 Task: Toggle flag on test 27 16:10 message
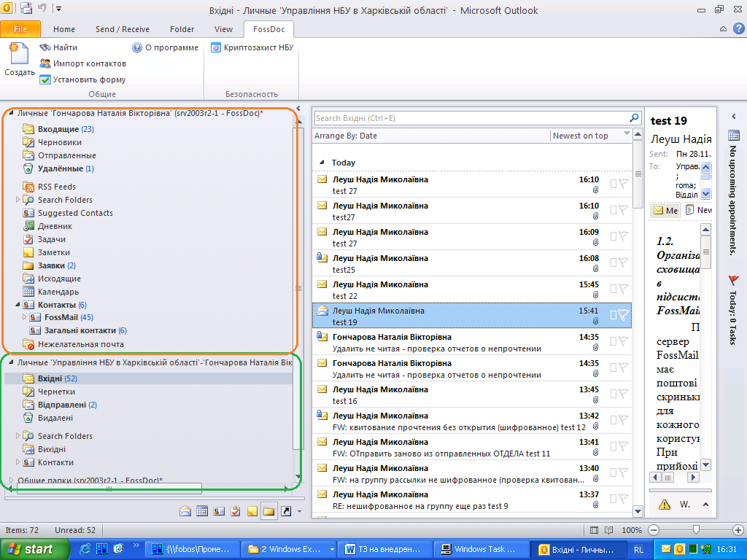(624, 183)
